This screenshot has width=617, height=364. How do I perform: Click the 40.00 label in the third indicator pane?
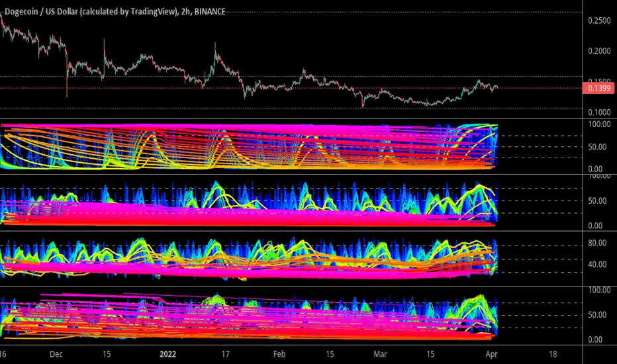pyautogui.click(x=597, y=265)
